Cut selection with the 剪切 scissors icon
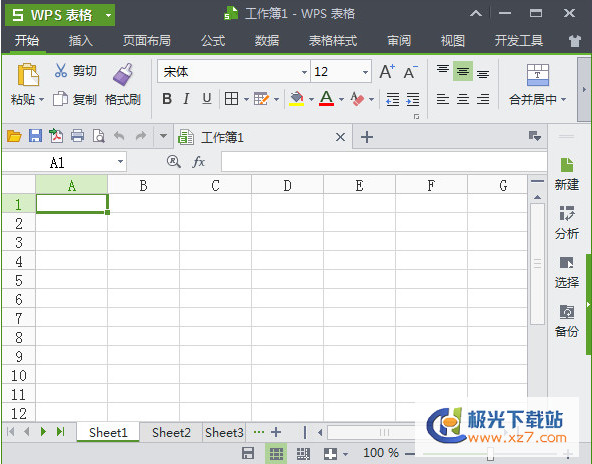The image size is (592, 464). 60,71
